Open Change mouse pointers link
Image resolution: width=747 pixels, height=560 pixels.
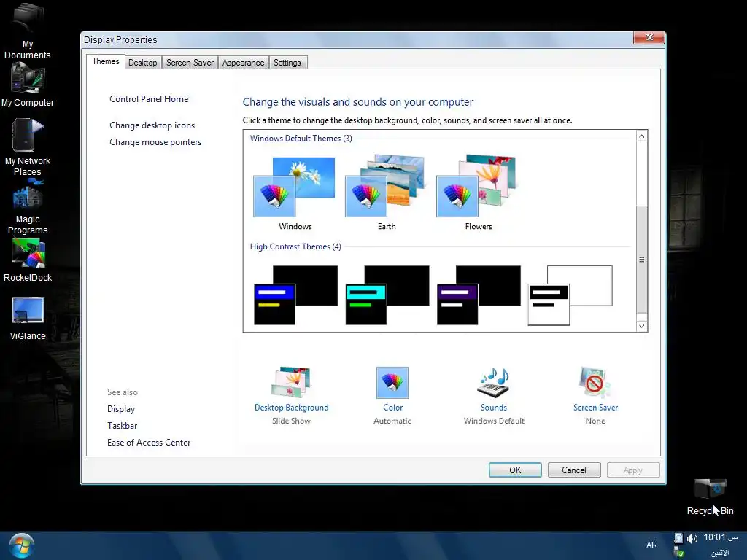point(155,142)
